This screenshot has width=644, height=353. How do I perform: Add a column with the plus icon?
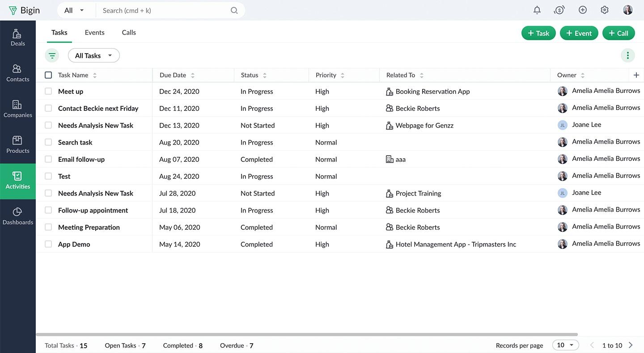(x=636, y=75)
